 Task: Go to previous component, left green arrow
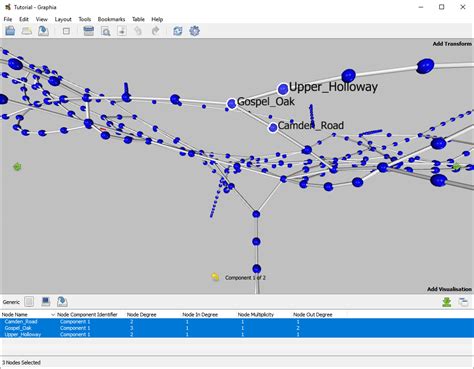coord(17,166)
